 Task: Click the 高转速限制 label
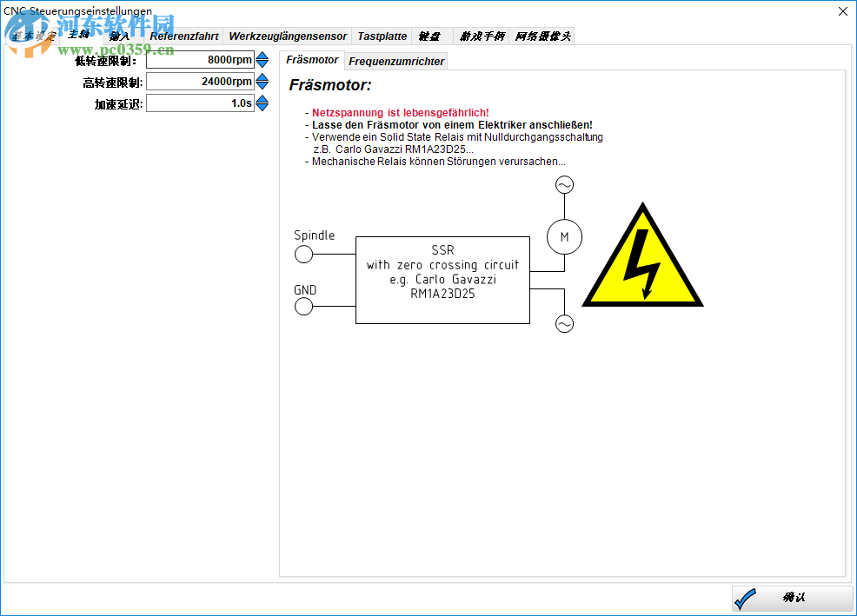click(x=113, y=83)
